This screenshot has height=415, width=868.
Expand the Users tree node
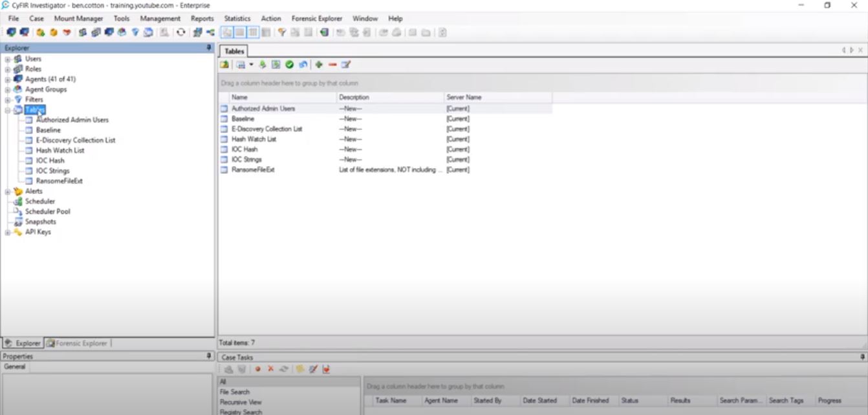pyautogui.click(x=8, y=59)
